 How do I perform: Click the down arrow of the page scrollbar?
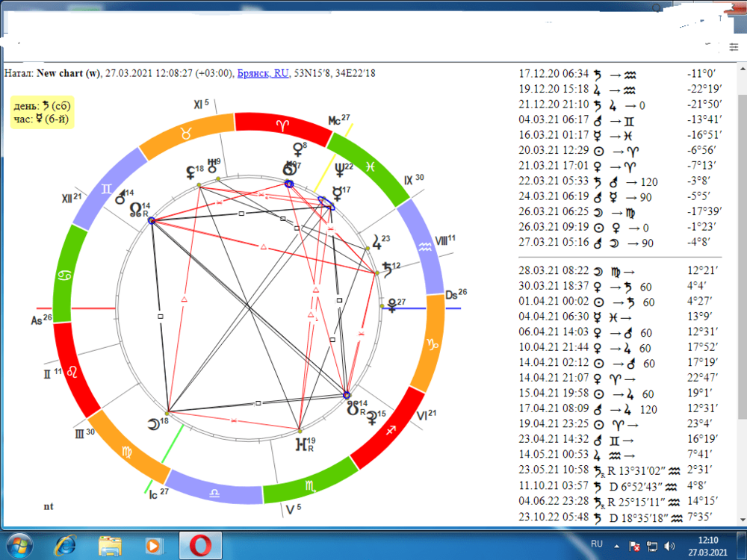743,520
